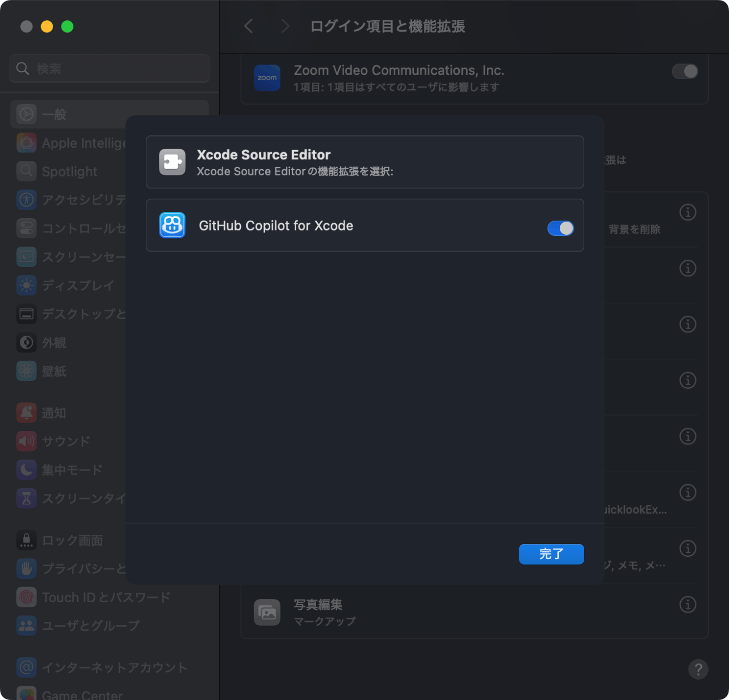Click the help question mark button
Viewport: 729px width, 700px height.
(x=698, y=669)
